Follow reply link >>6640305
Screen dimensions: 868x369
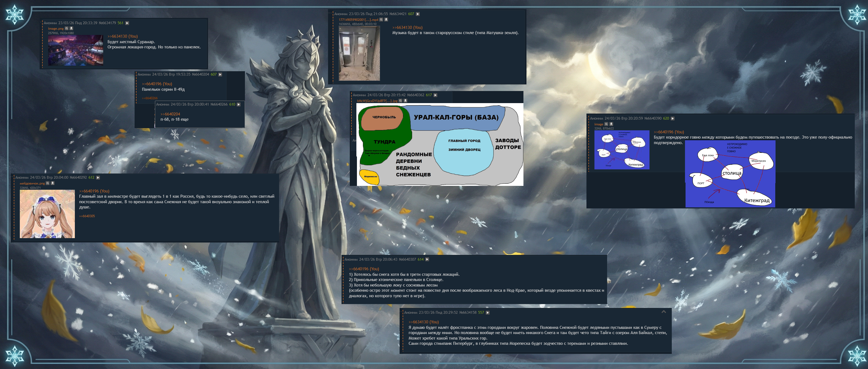pyautogui.click(x=87, y=216)
